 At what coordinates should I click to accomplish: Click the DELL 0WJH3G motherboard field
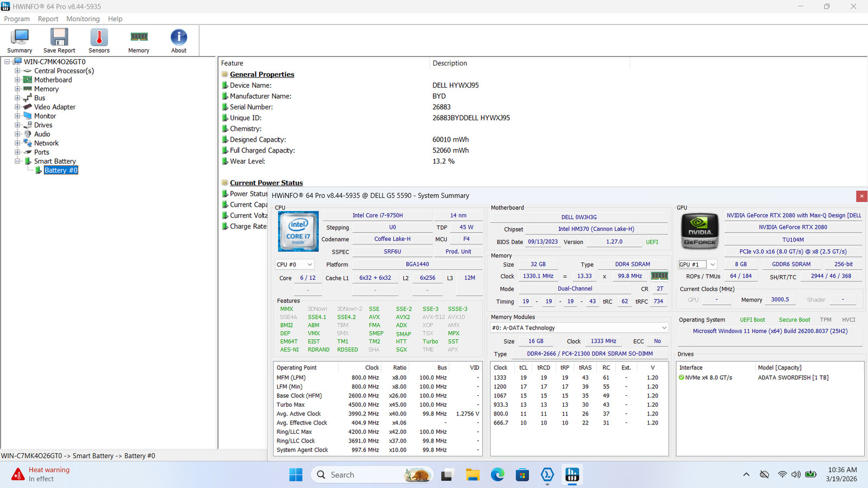579,217
